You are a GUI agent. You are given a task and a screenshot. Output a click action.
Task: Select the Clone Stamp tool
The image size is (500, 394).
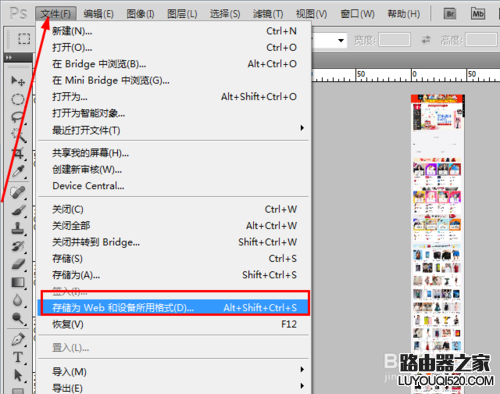[18, 229]
